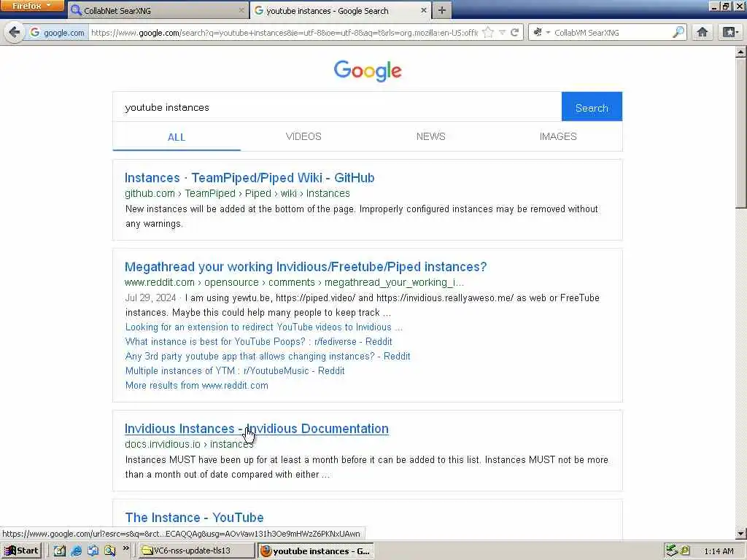Viewport: 747px width, 560px height.
Task: Click the blue Search button
Action: click(592, 106)
